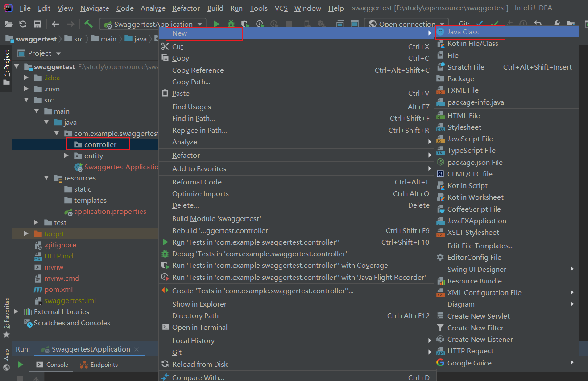Expand the test folder
The width and height of the screenshot is (588, 381).
tap(37, 223)
